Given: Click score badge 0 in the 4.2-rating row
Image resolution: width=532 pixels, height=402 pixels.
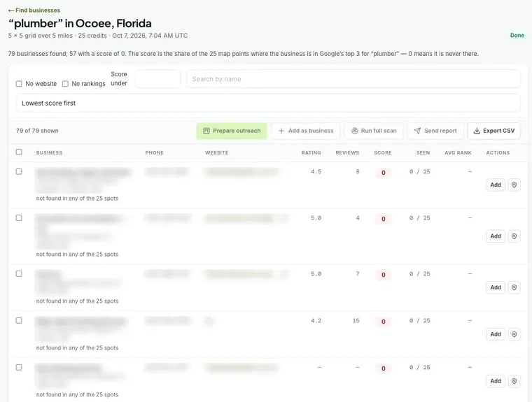Looking at the screenshot, I should (x=384, y=322).
